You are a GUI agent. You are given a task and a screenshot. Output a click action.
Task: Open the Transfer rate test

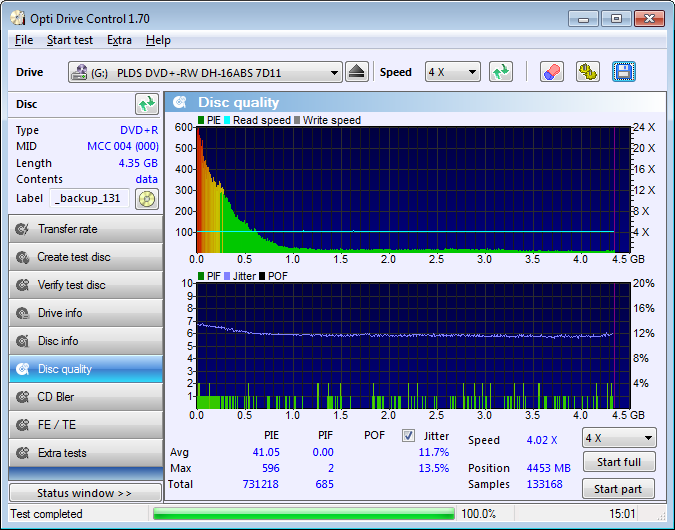[86, 229]
